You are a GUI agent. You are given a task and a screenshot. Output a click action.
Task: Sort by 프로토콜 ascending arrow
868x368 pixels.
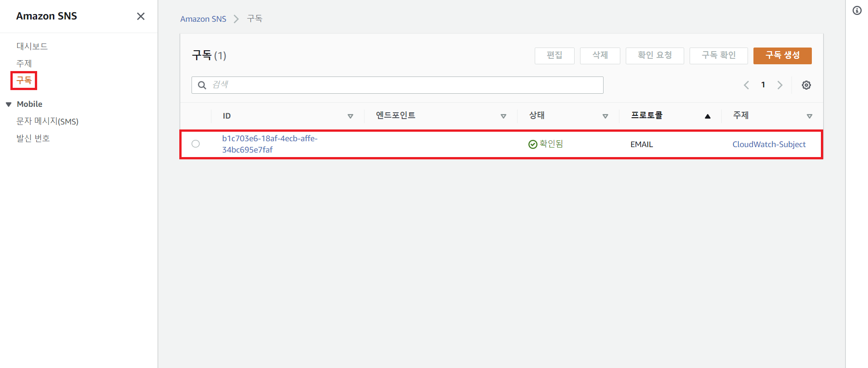708,116
